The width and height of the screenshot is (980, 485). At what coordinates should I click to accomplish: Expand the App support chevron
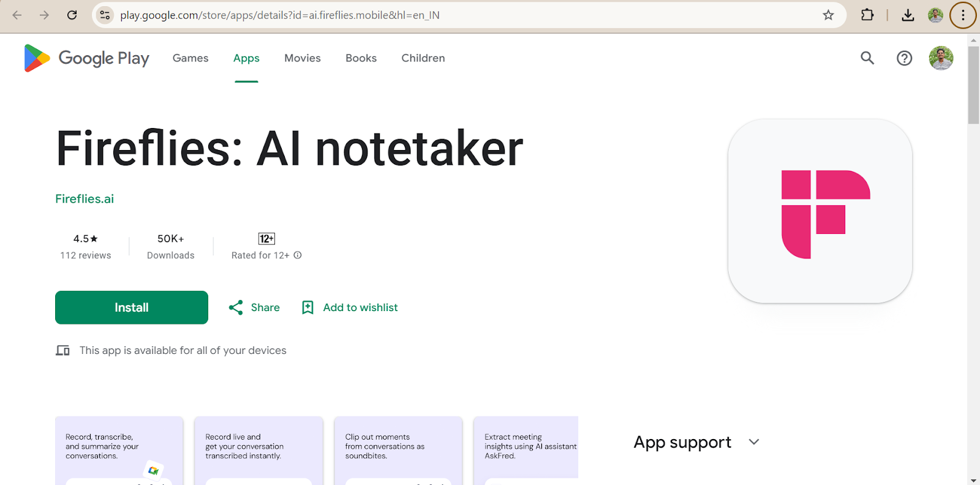(x=754, y=442)
